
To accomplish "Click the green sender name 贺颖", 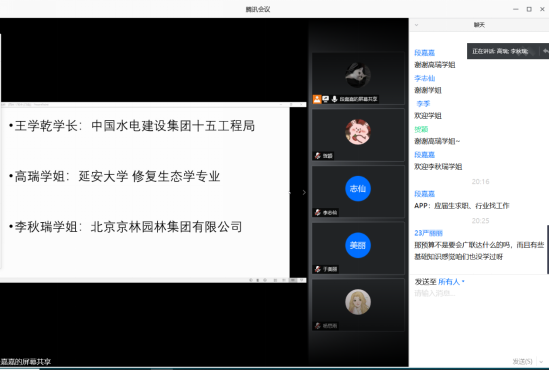I will tap(421, 130).
